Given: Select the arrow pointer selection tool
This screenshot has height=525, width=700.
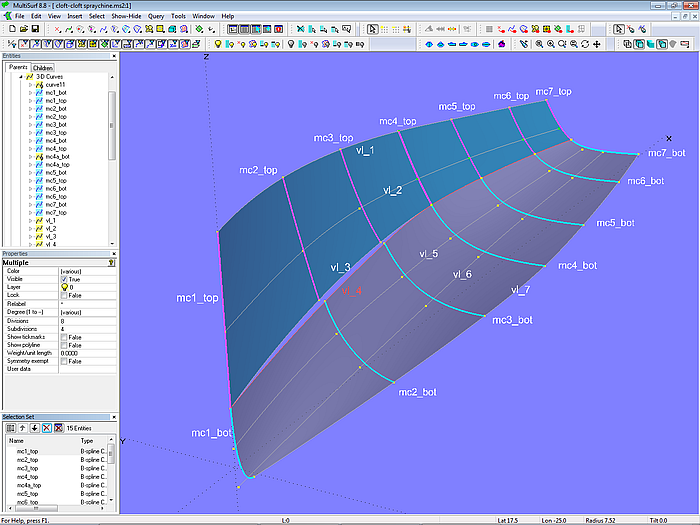Looking at the screenshot, I should [372, 30].
